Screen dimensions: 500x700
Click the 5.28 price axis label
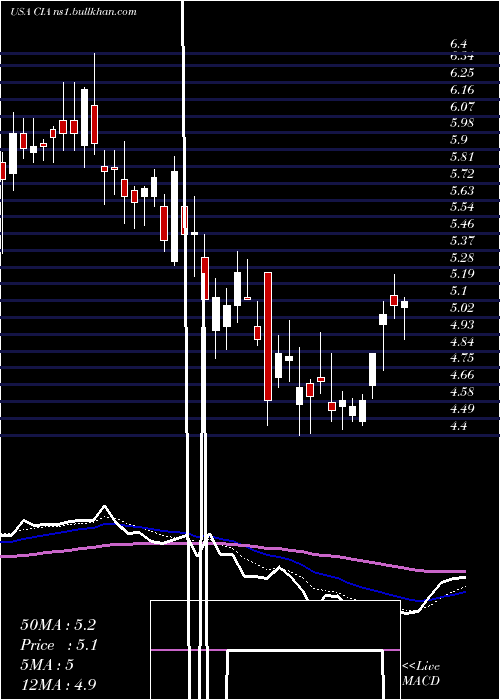pyautogui.click(x=462, y=258)
